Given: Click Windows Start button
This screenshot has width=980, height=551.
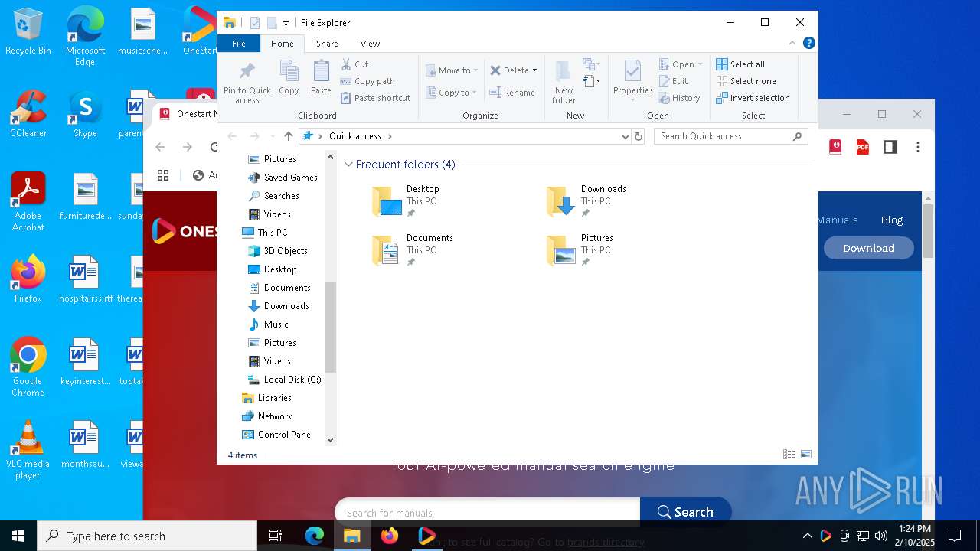Looking at the screenshot, I should [18, 536].
